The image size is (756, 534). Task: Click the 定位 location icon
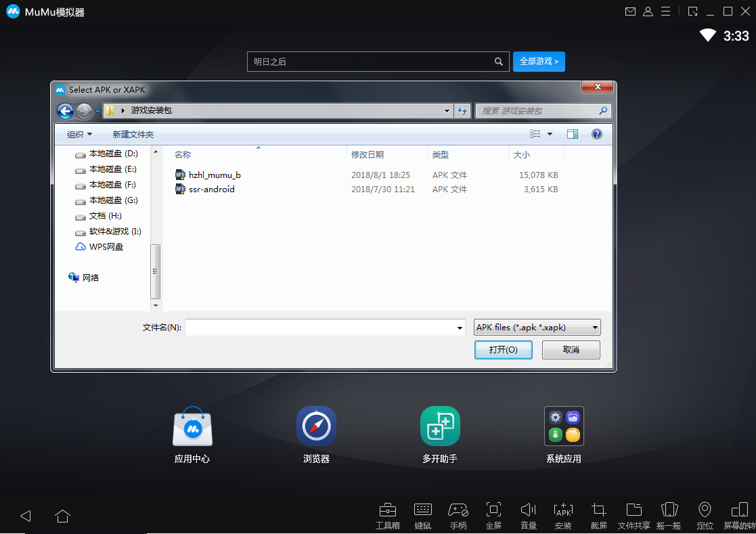(x=705, y=510)
